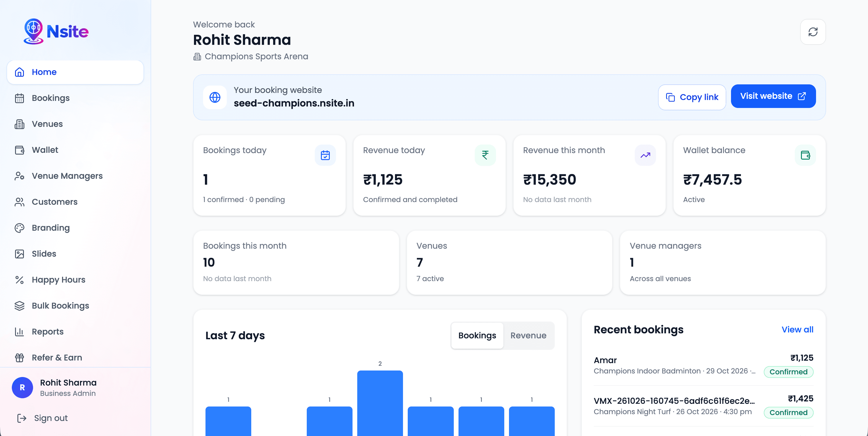The width and height of the screenshot is (868, 436).
Task: Click the Customers people icon
Action: (x=19, y=202)
